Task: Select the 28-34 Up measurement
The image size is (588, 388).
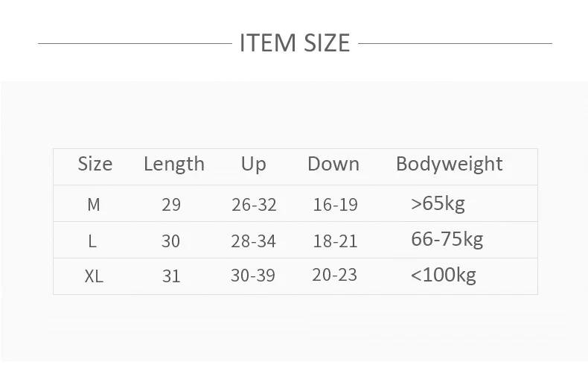Action: click(x=254, y=241)
